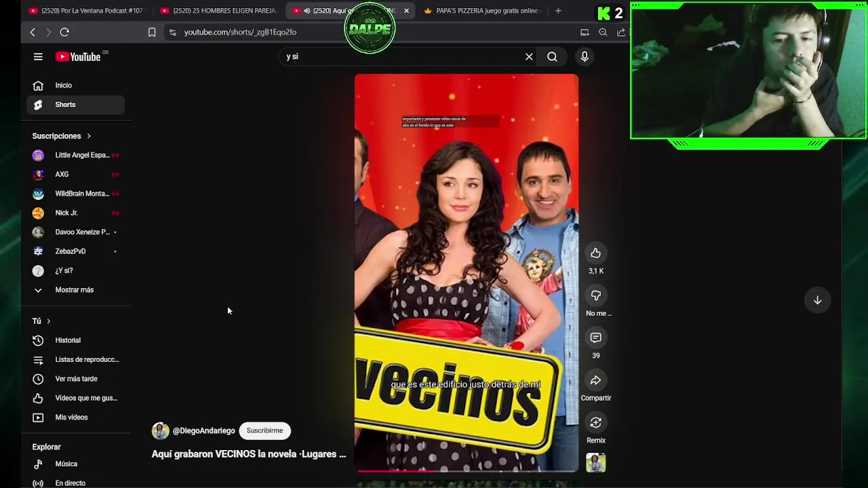Open En directo under Explorar
Screen dimensions: 868x488
75,483
